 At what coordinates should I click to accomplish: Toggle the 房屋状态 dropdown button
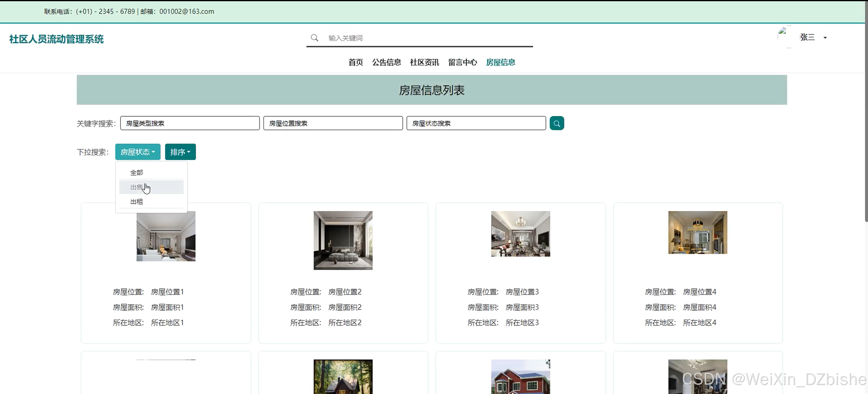[x=138, y=152]
